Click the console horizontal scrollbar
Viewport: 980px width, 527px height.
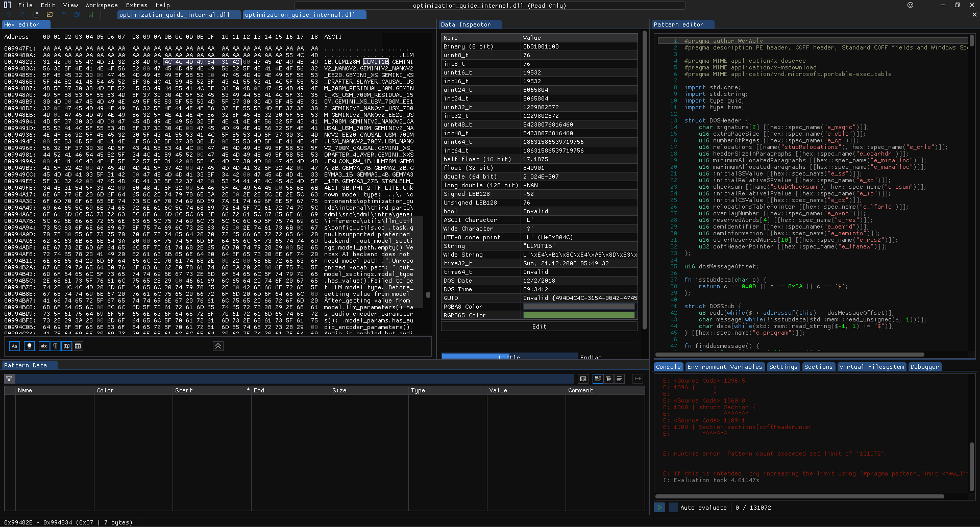pyautogui.click(x=799, y=496)
